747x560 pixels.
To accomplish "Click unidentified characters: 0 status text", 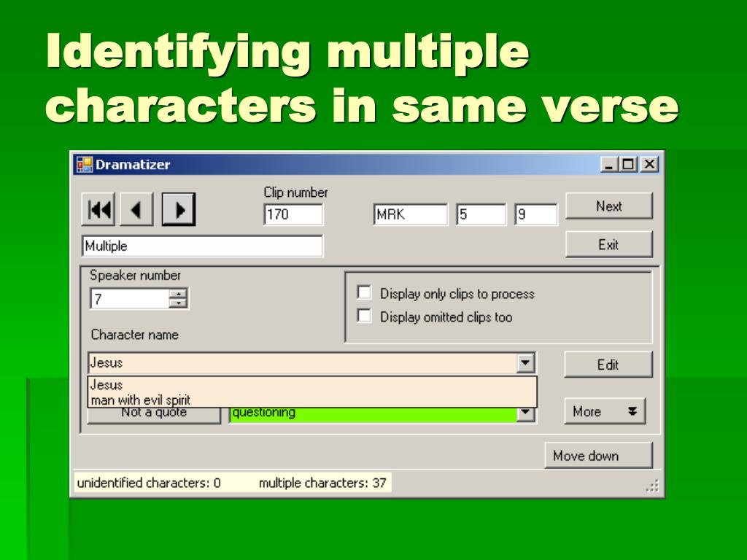I will click(149, 483).
